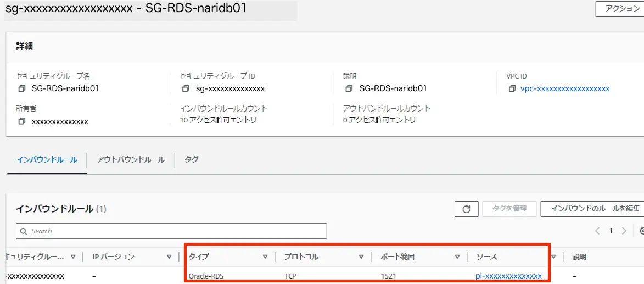Refresh the inbound rules list

466,209
